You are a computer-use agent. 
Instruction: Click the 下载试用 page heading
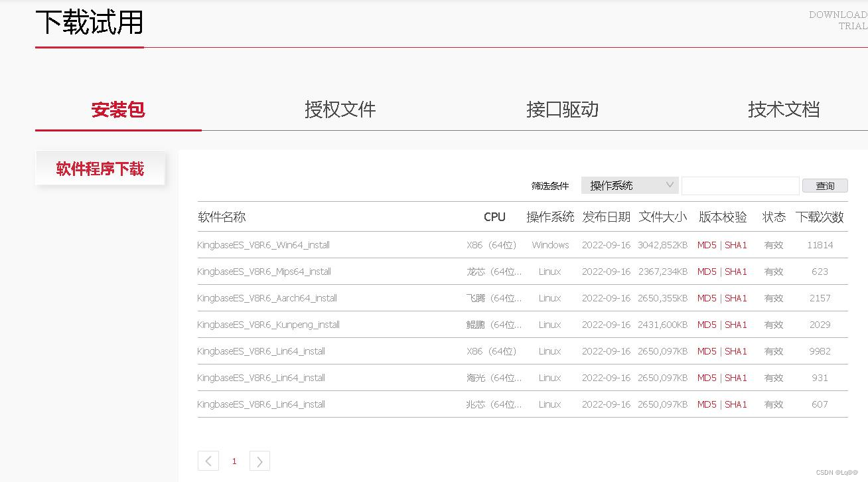(x=90, y=22)
